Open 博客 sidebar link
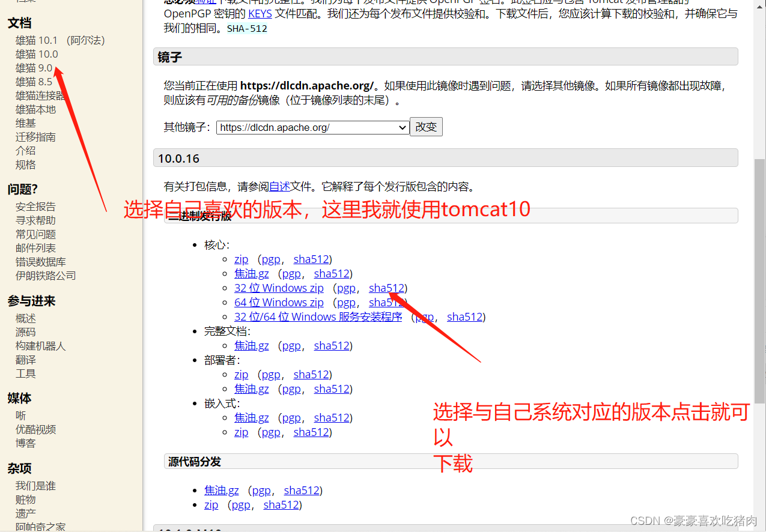This screenshot has height=532, width=766. coord(26,443)
